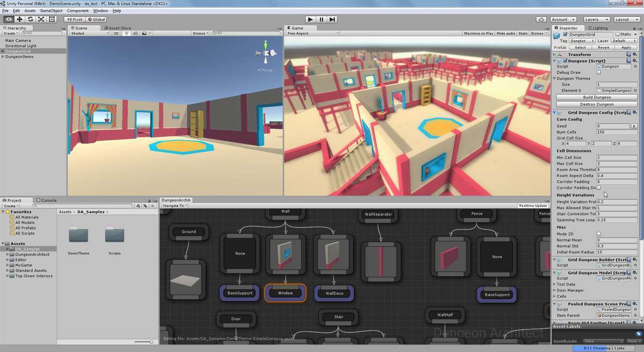Viewport: 644px width, 352px height.
Task: Click the R randomize seed button
Action: [634, 126]
